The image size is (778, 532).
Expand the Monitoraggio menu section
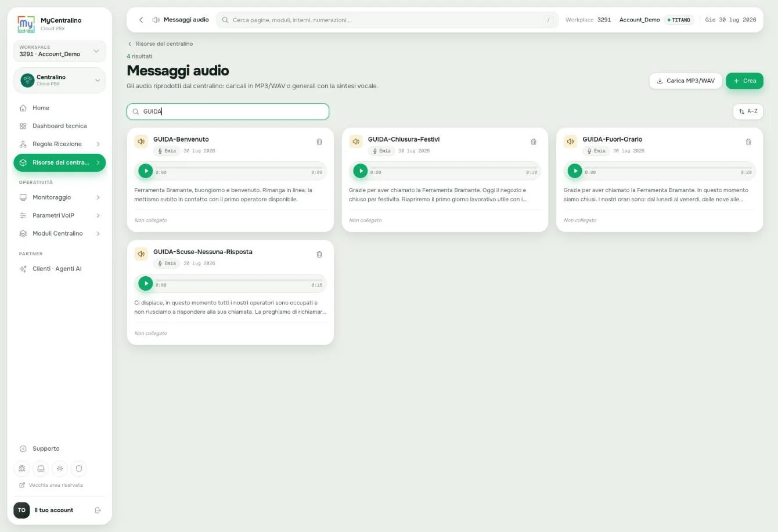(x=59, y=197)
